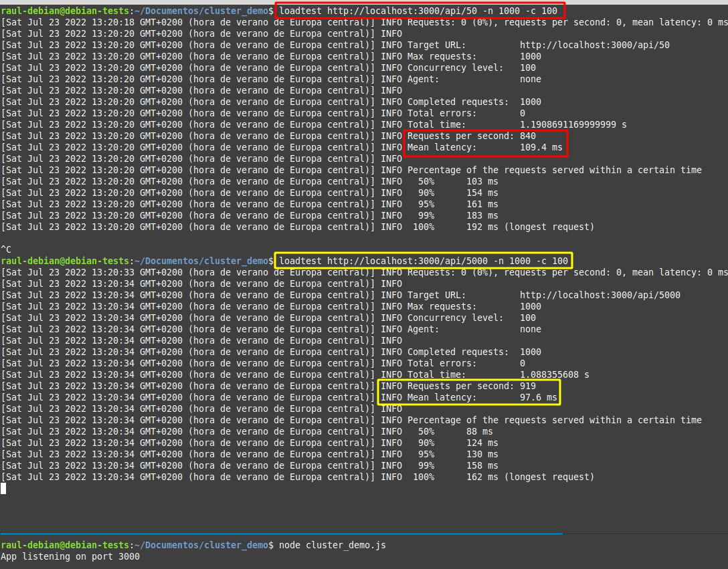Open the Target URL http://localhost:3000/api/50 link
The image size is (728, 569).
tap(594, 45)
